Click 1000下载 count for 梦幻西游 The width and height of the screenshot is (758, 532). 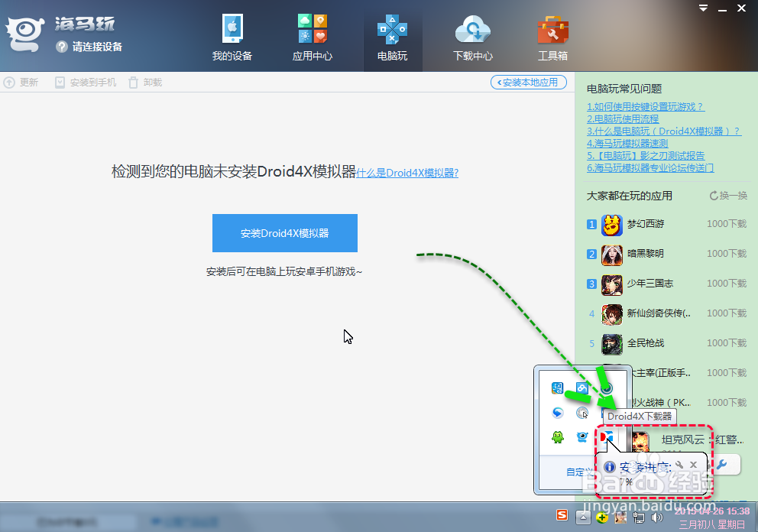click(727, 224)
